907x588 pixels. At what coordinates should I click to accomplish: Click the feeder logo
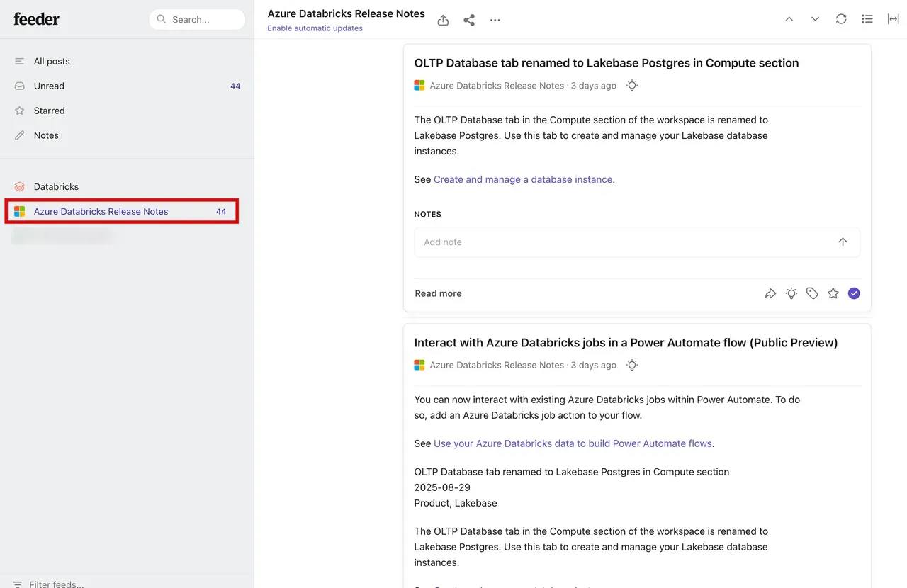click(x=37, y=19)
